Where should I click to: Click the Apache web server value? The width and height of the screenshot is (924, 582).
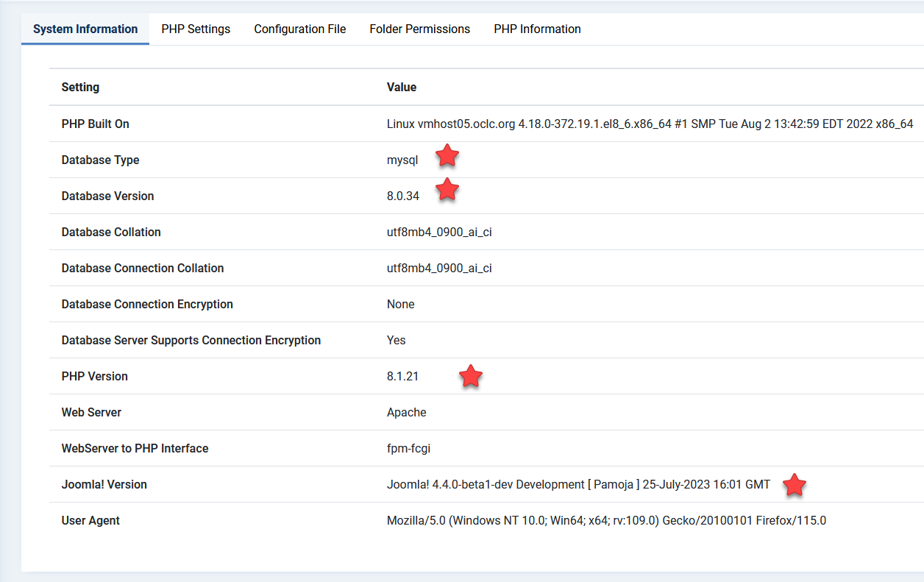[x=406, y=412]
